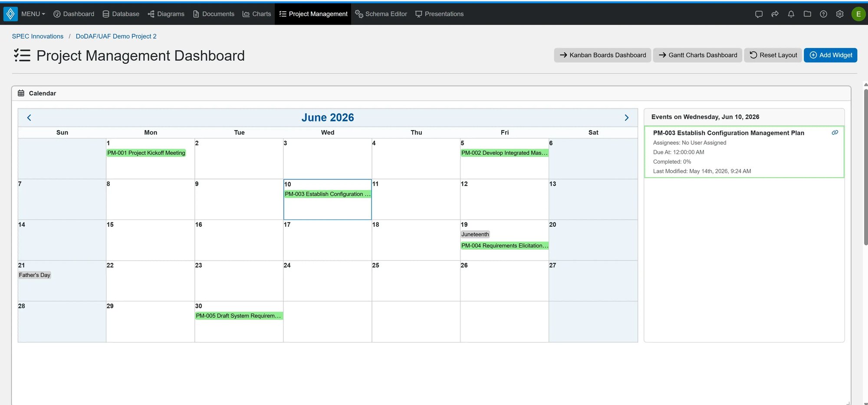This screenshot has height=405, width=868.
Task: Open the notifications bell
Action: 791,14
